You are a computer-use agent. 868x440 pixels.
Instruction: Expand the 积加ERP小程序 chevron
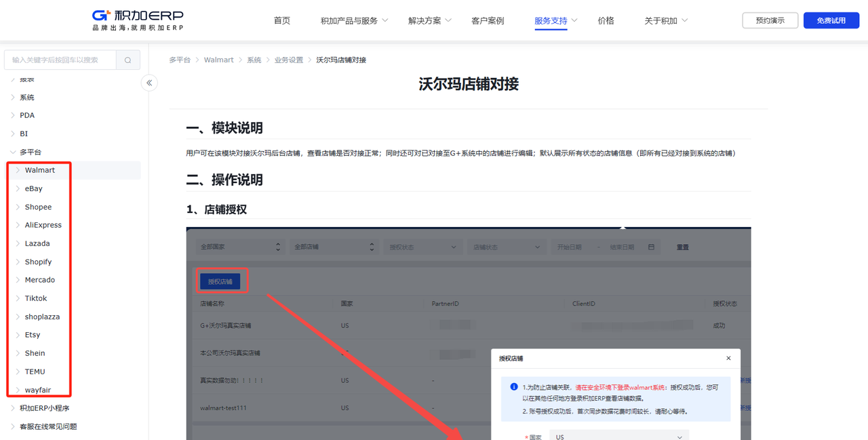click(13, 408)
